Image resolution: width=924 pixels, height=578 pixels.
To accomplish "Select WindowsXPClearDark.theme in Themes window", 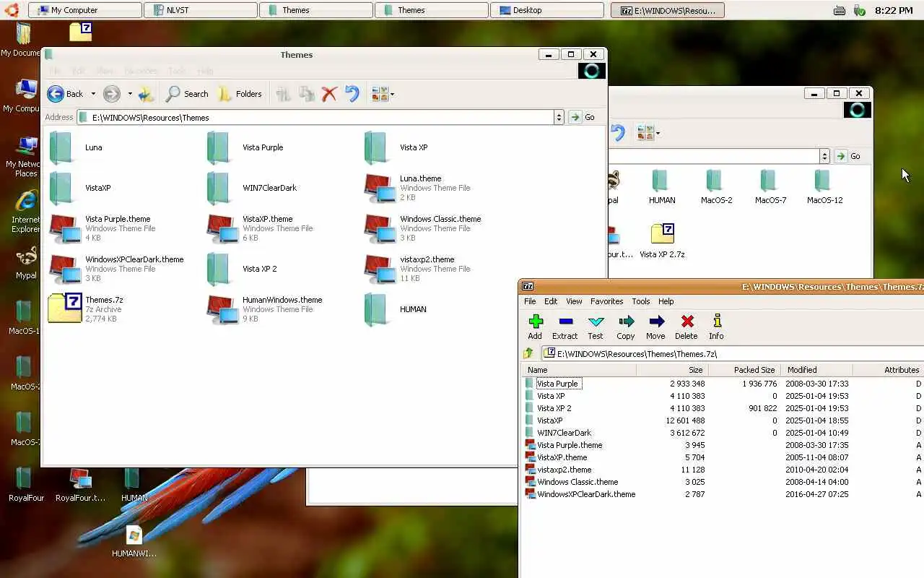I will coord(116,268).
